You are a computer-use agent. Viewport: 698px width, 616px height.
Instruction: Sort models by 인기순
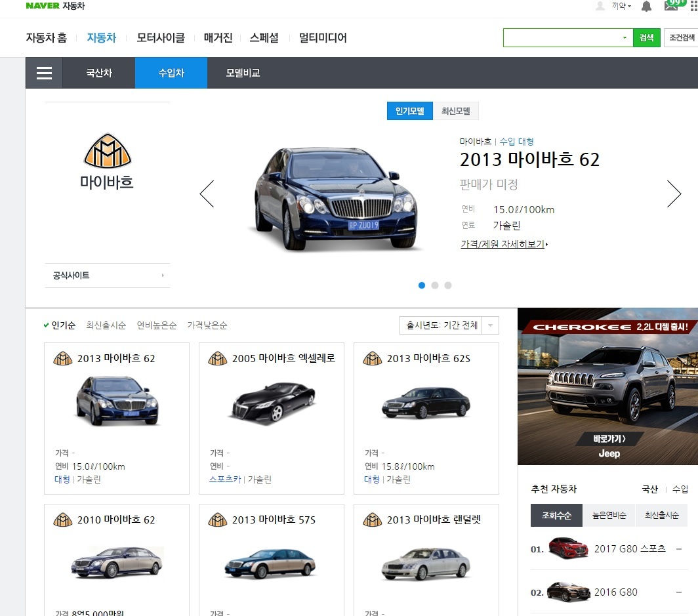pos(63,325)
